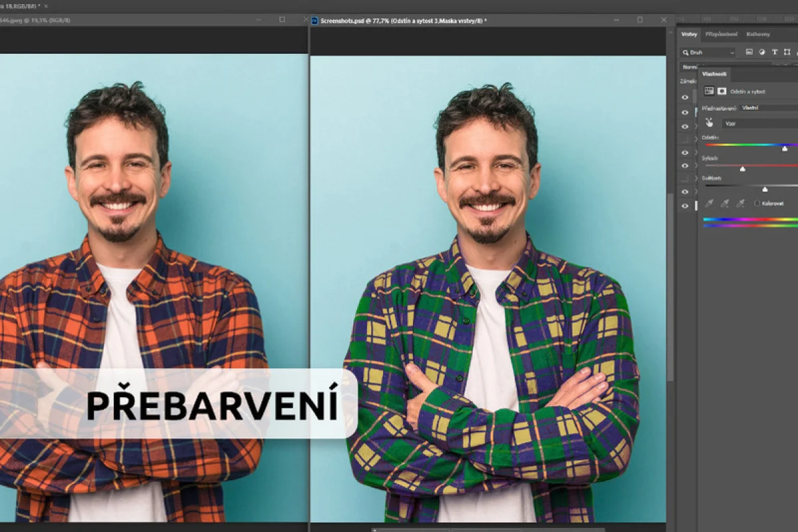
Task: Minimize the Screenshots.psd document window
Action: (x=616, y=20)
